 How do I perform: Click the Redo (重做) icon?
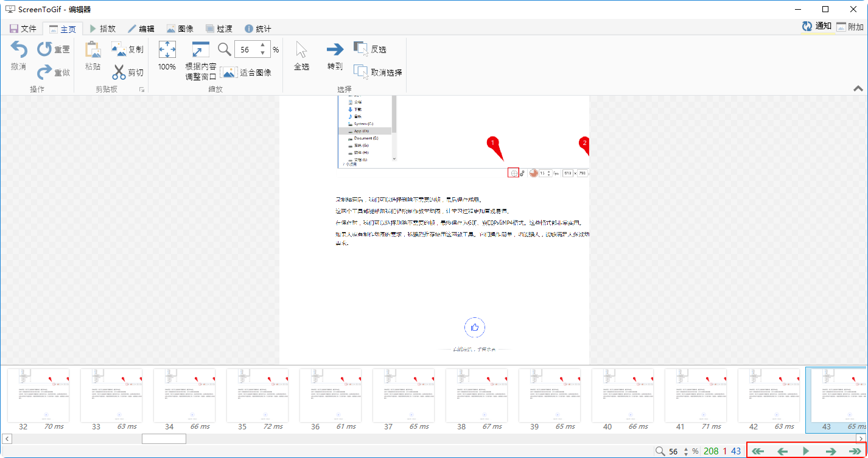click(x=45, y=72)
